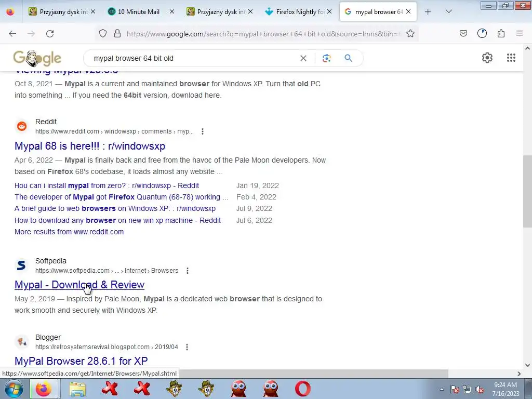Close the mypal browser search tab
Viewport: 532px width, 399px height.
pyautogui.click(x=408, y=11)
